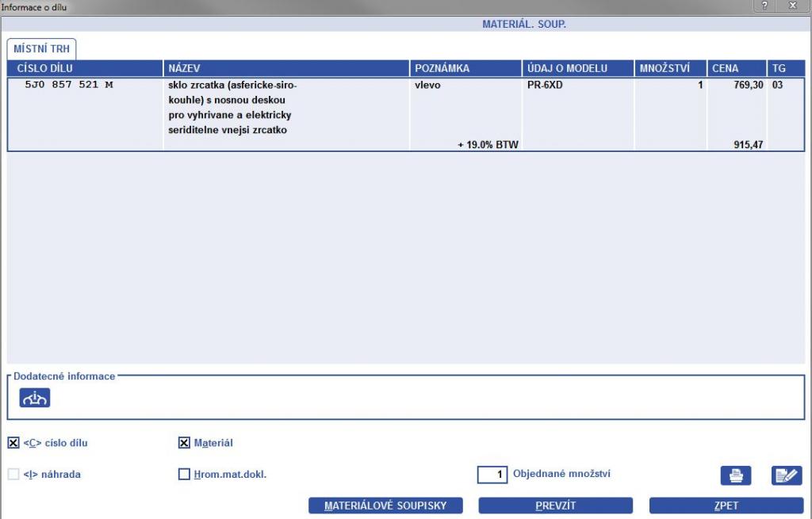
Task: Click the Objednané množství input field
Action: tap(492, 475)
